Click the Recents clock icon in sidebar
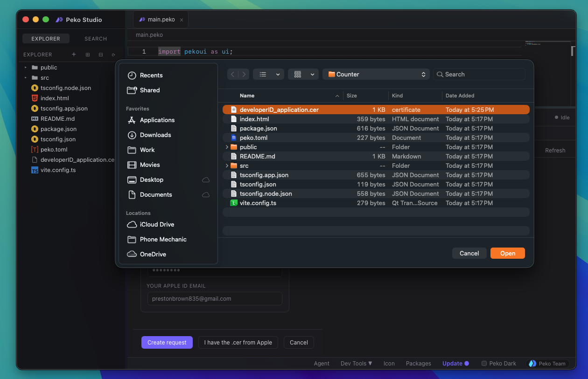The image size is (588, 379). [x=132, y=76]
